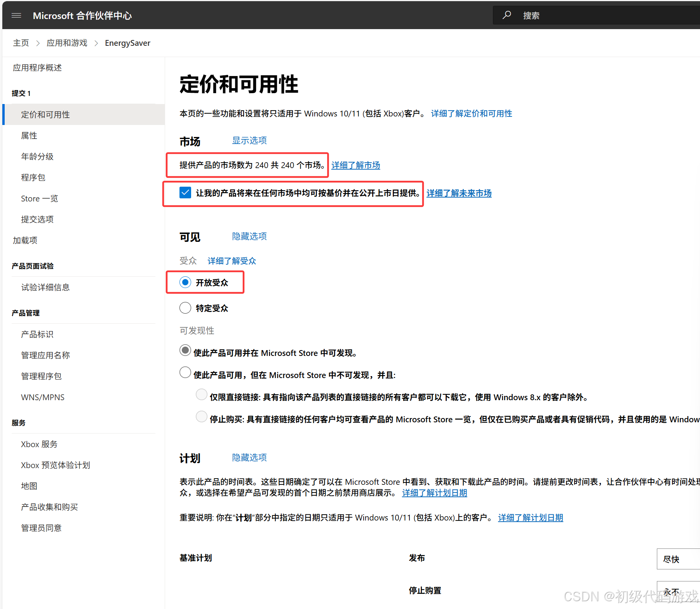Open the hamburger navigation menu
The width and height of the screenshot is (700, 609).
tap(16, 16)
